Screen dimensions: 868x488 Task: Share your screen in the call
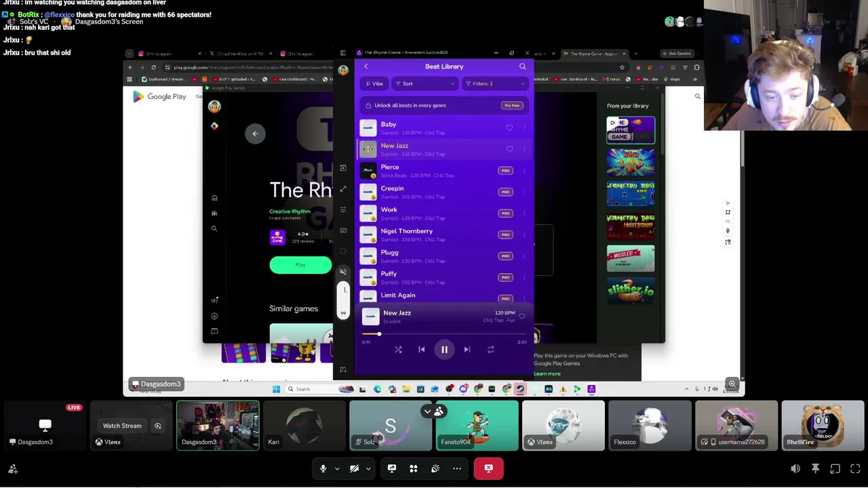tap(391, 468)
